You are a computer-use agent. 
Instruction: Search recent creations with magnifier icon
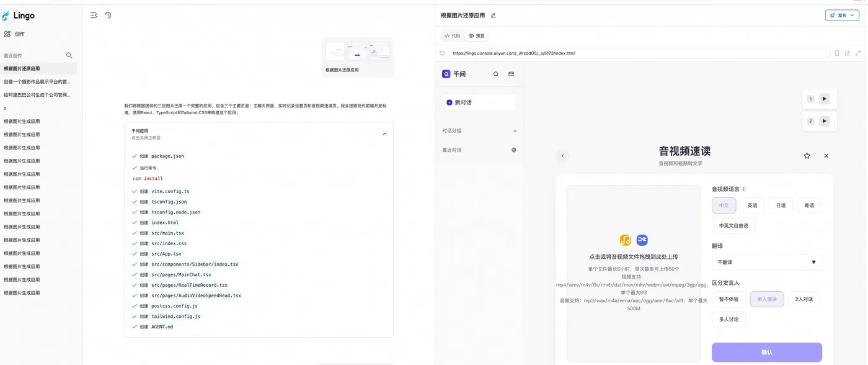(x=69, y=55)
